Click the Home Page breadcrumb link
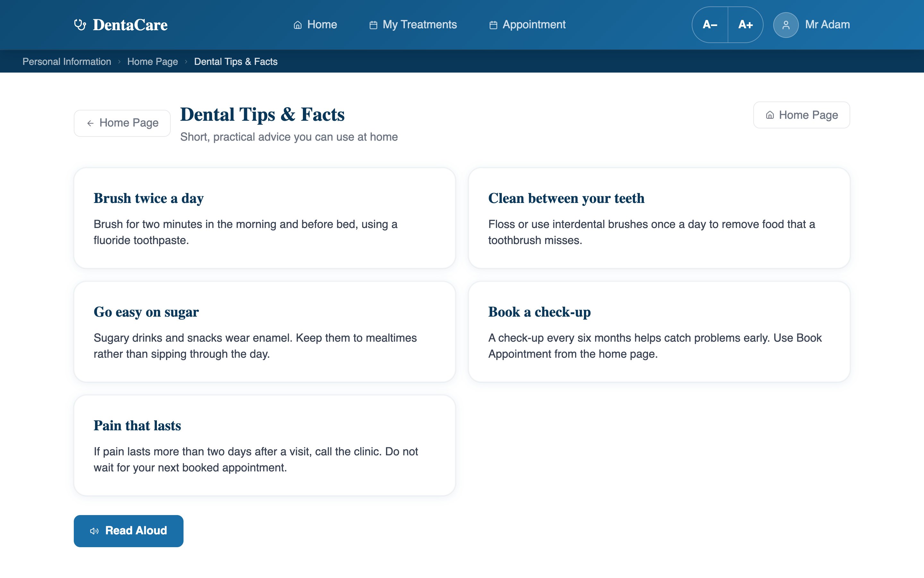The width and height of the screenshot is (924, 578). point(152,62)
